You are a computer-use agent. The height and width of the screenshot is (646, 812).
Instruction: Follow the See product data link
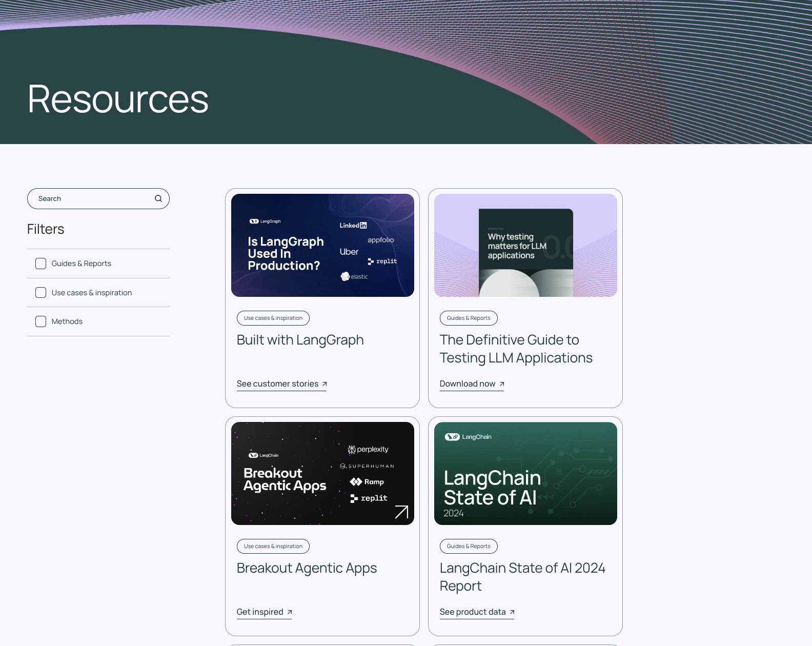(x=477, y=612)
